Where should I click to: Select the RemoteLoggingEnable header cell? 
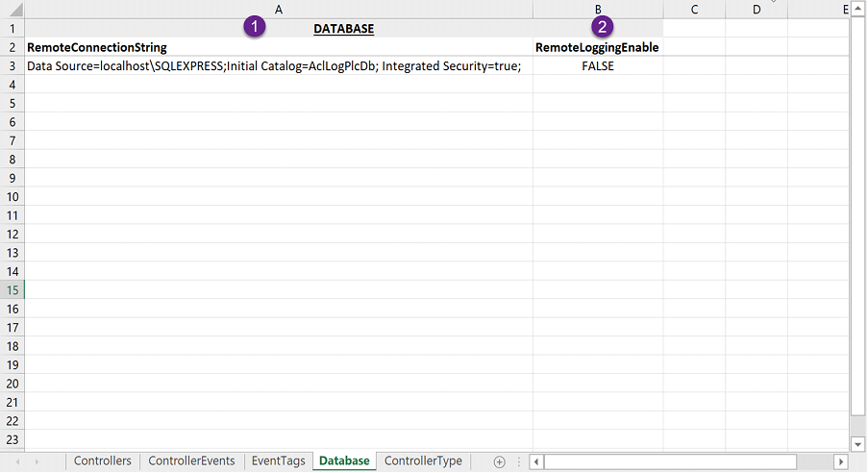point(597,47)
